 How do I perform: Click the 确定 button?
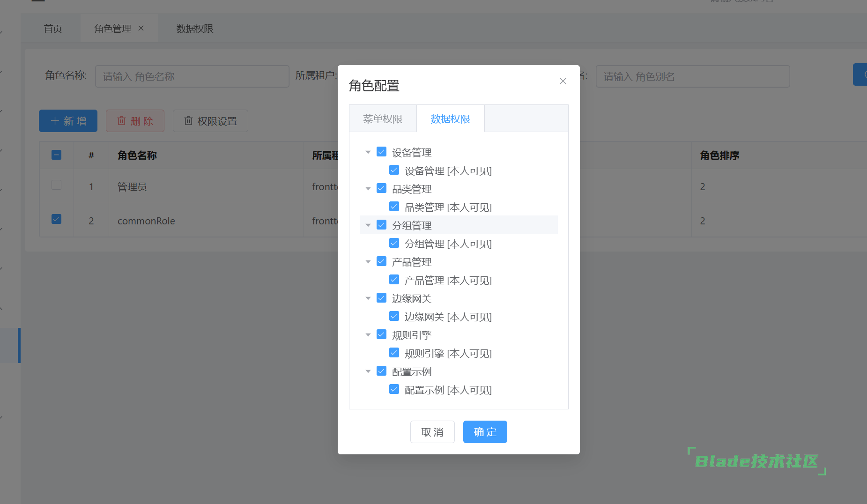click(485, 432)
